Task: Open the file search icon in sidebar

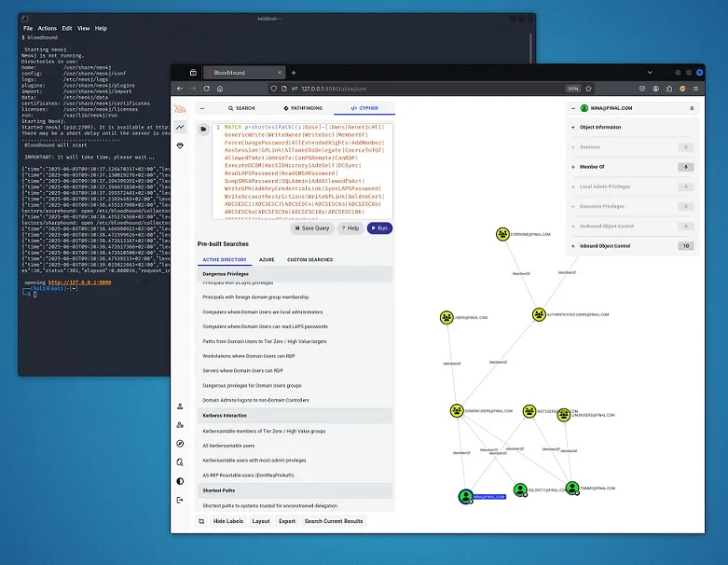Action: tap(180, 462)
